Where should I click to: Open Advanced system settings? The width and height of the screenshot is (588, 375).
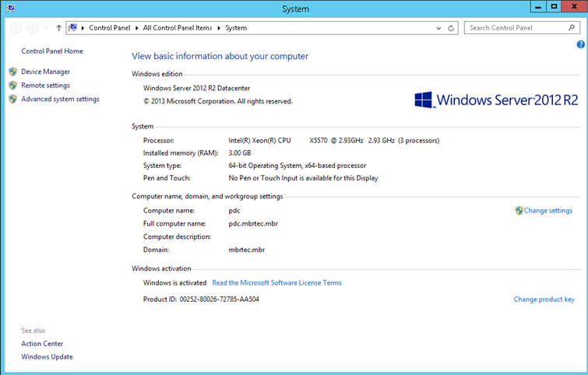[x=61, y=99]
